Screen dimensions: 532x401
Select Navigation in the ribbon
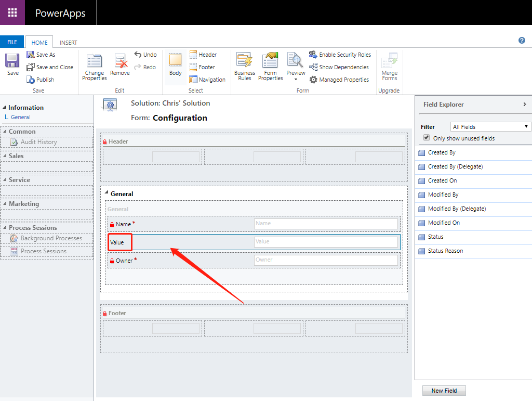207,80
